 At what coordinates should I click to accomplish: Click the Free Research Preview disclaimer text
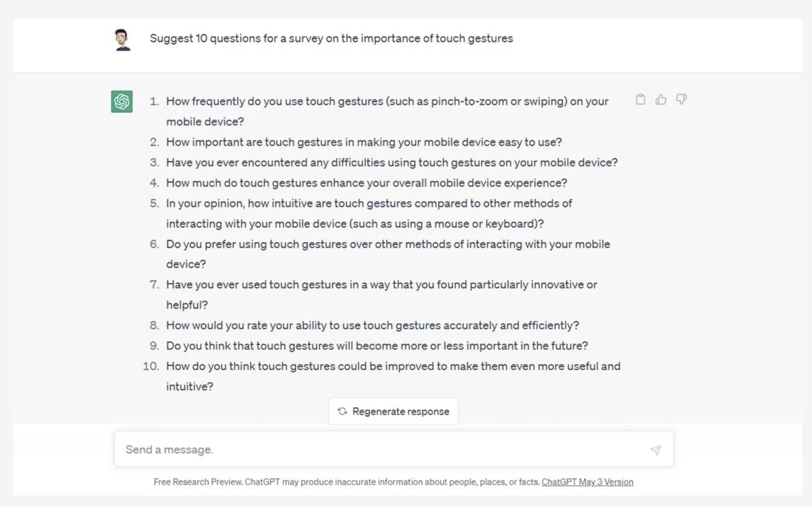(346, 482)
